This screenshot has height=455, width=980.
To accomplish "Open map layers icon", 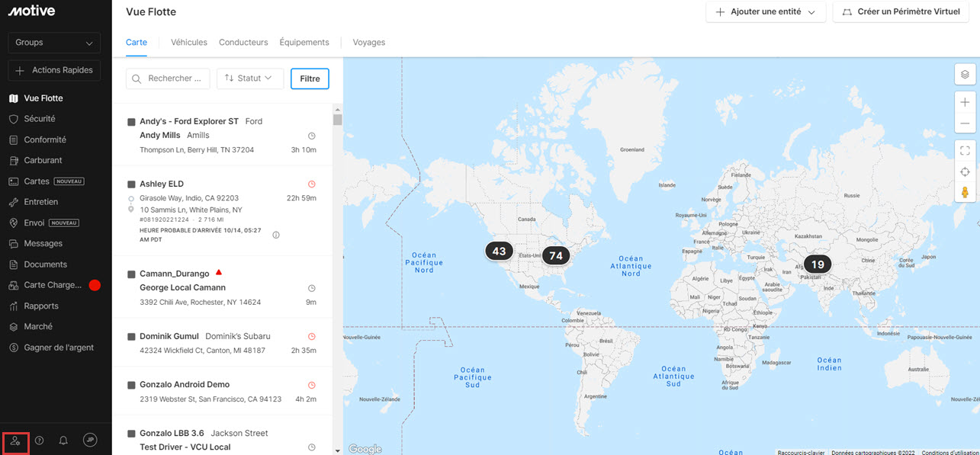I will pyautogui.click(x=965, y=75).
